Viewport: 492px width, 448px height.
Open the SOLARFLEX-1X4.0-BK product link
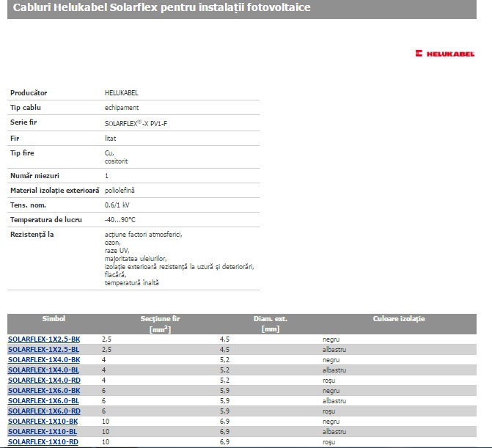coord(44,360)
